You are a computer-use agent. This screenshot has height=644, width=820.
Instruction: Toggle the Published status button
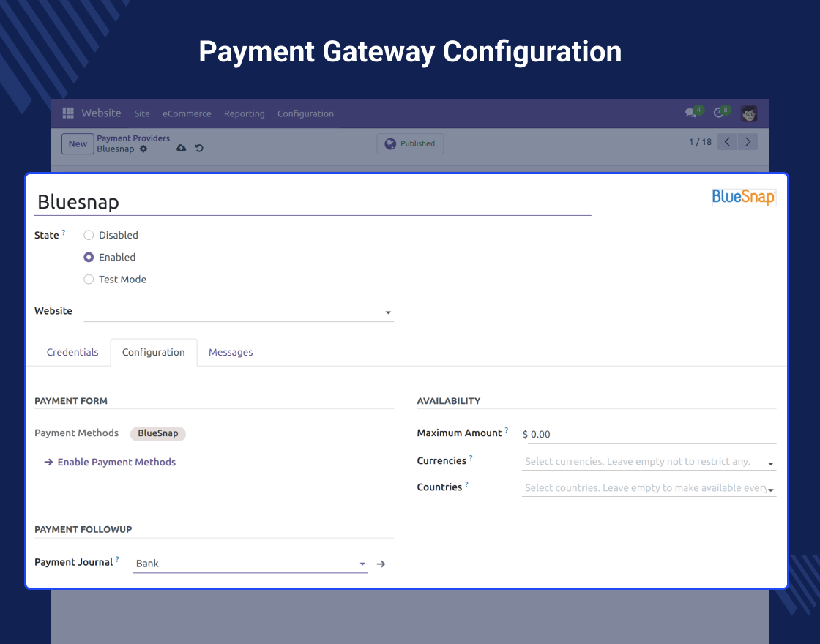[x=411, y=143]
